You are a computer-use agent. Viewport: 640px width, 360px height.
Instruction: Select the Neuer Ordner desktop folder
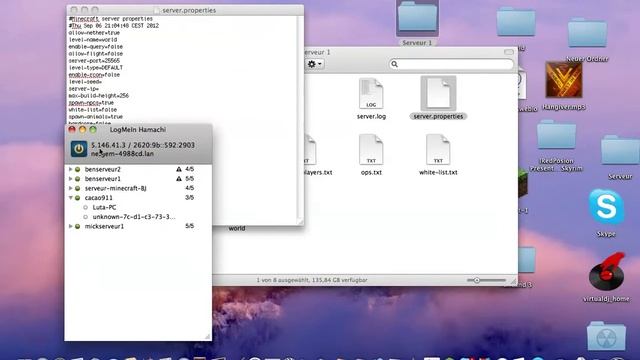[x=587, y=33]
